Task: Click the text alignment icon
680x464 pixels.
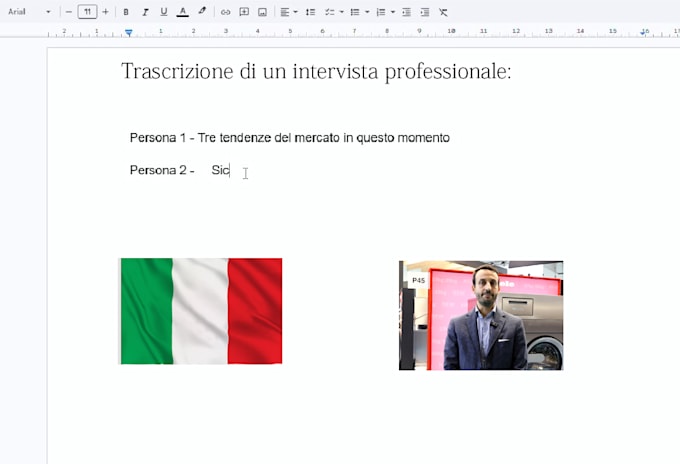Action: [284, 12]
